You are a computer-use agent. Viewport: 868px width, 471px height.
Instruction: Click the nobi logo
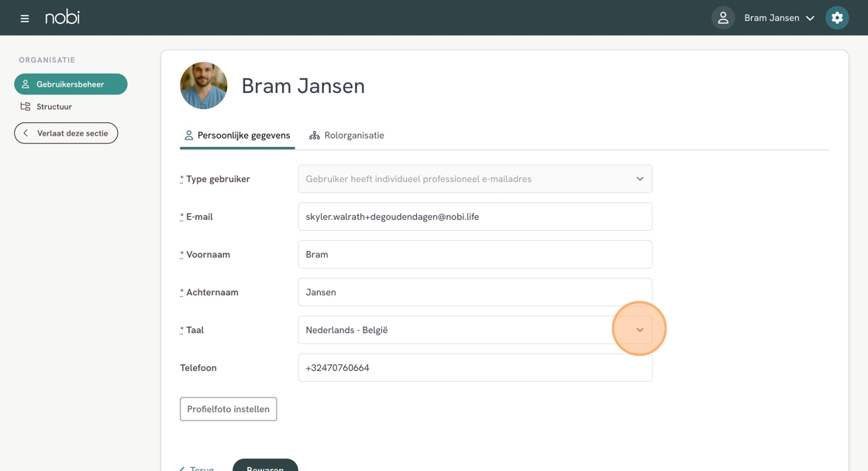point(62,17)
